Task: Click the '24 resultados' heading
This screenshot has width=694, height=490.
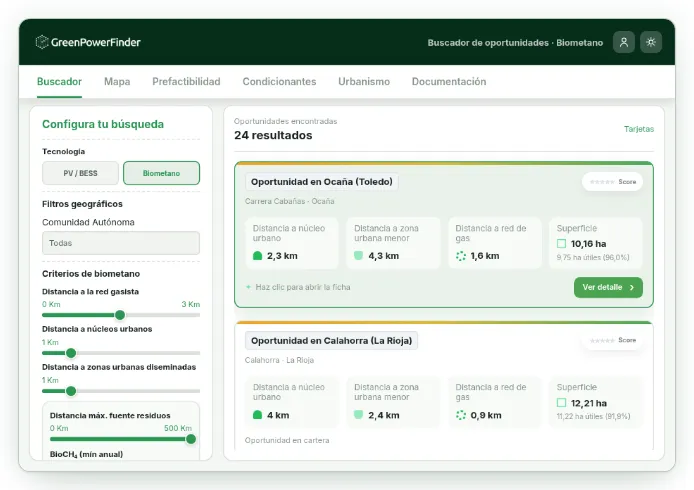Action: (273, 135)
